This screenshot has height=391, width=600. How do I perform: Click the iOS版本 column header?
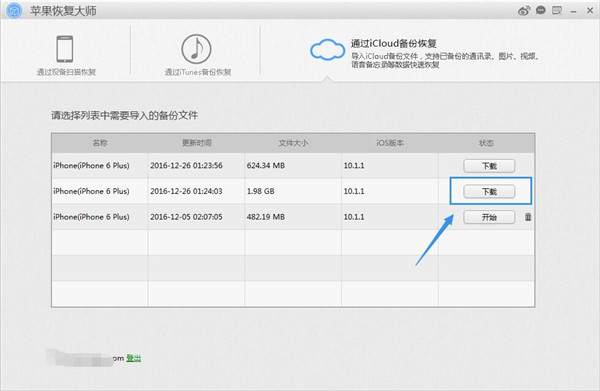390,143
